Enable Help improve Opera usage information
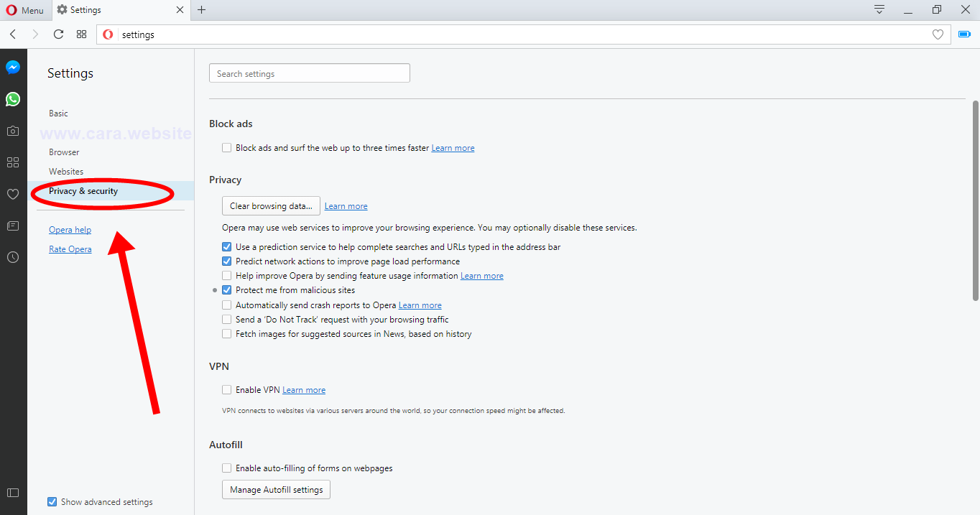The image size is (980, 515). (227, 276)
